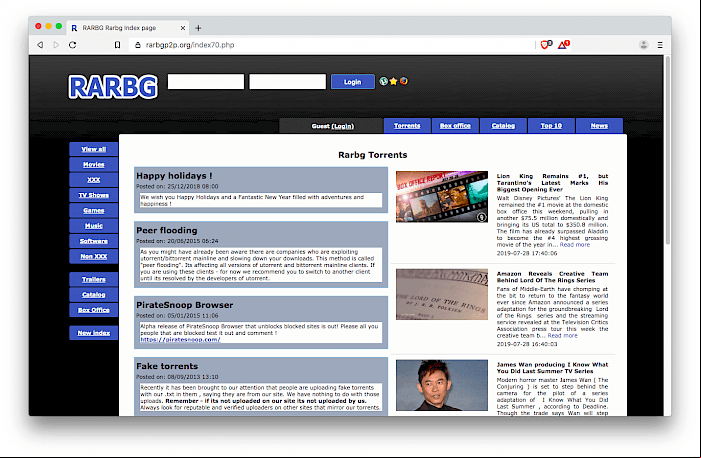701x458 pixels.
Task: View site security via the lock icon
Action: 138,45
